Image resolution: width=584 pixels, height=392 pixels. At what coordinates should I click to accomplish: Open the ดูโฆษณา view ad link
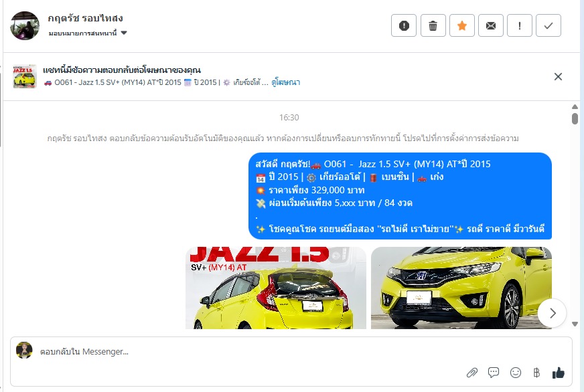(x=286, y=82)
